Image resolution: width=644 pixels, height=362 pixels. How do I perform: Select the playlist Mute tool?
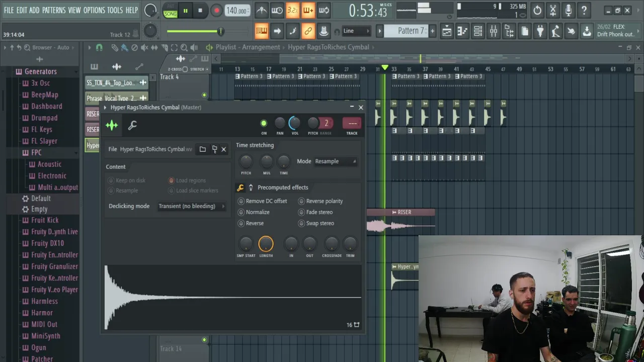pyautogui.click(x=144, y=47)
